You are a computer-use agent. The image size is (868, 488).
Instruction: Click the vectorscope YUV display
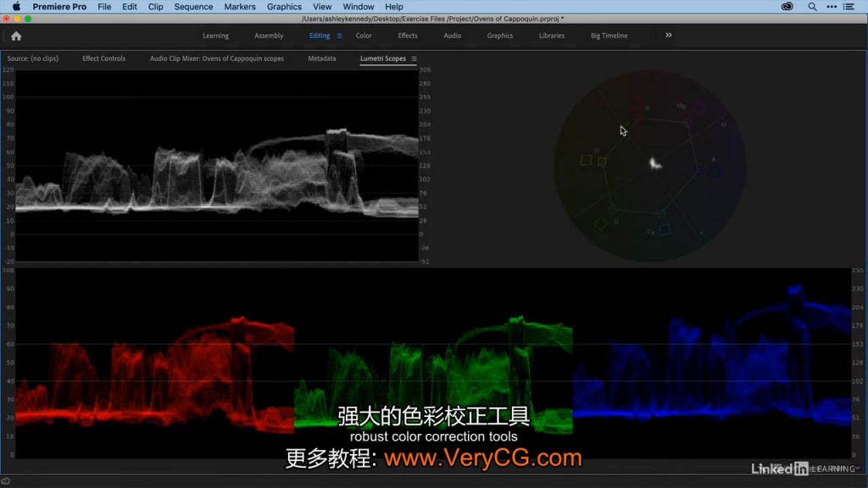point(650,165)
